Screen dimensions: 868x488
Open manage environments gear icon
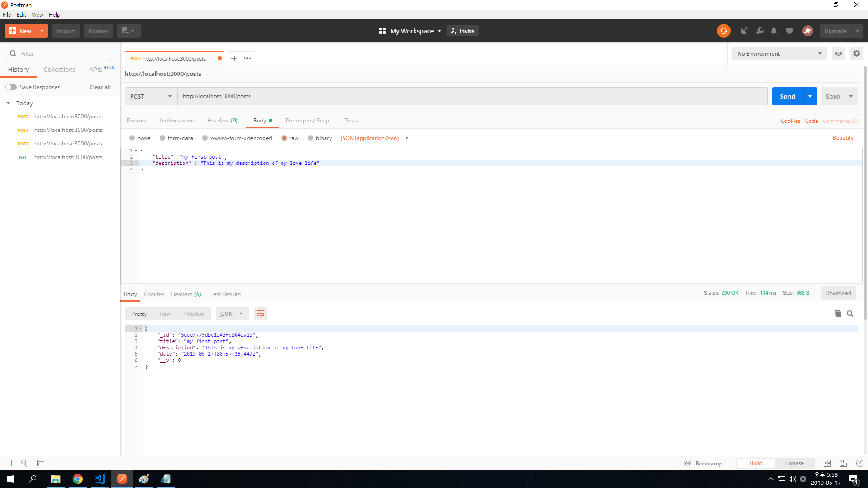[x=856, y=53]
